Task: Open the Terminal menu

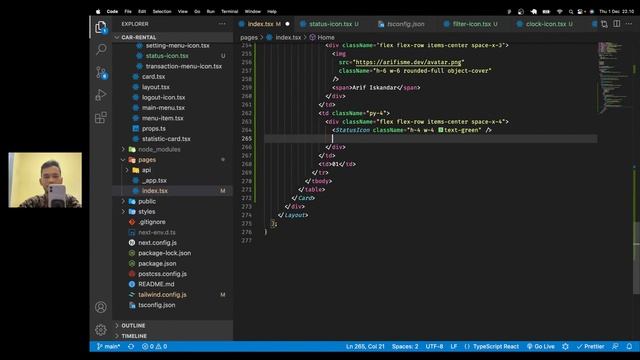Action: pyautogui.click(x=229, y=11)
